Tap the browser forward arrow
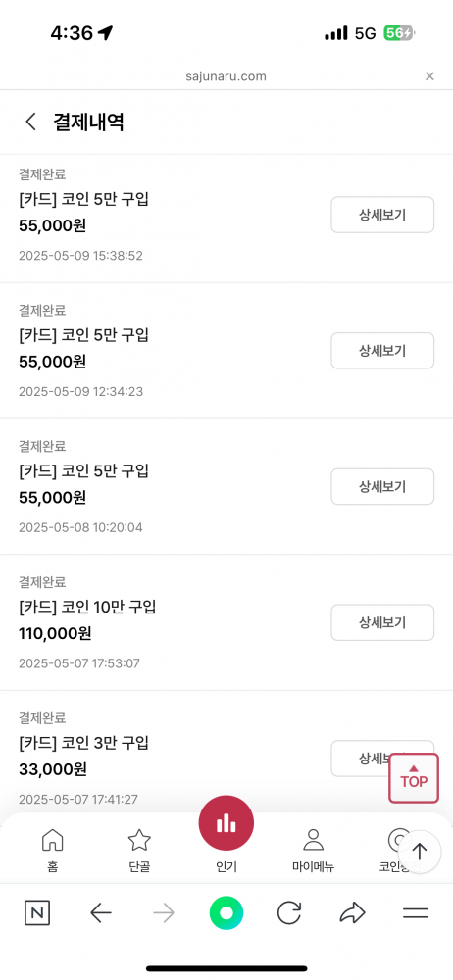The image size is (453, 980). click(x=164, y=913)
